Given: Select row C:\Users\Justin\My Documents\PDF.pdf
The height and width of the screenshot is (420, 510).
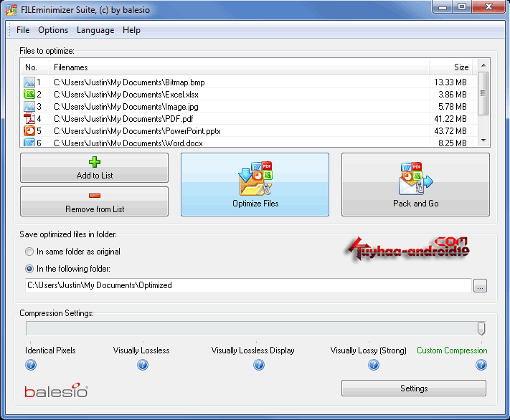Looking at the screenshot, I should [248, 119].
